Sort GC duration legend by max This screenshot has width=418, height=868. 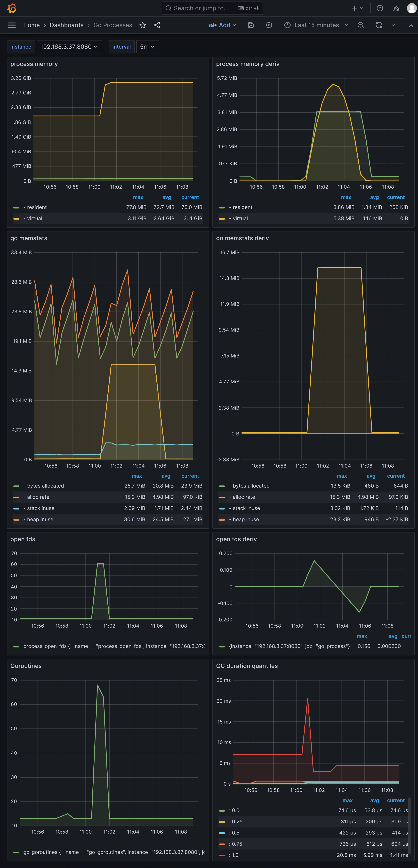click(x=347, y=801)
